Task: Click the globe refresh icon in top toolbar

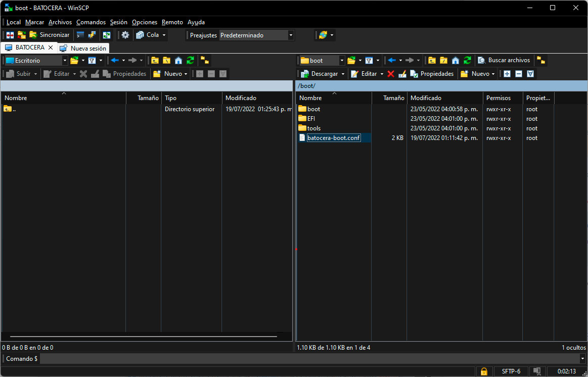Action: (x=323, y=35)
